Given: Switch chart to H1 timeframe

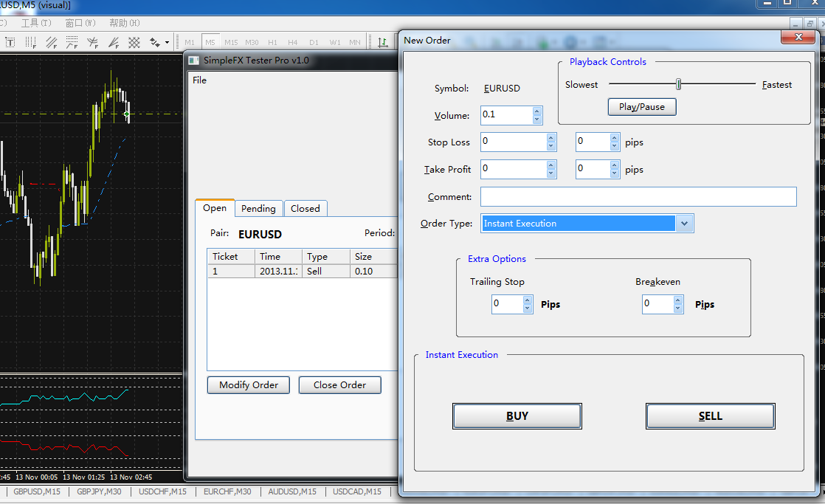Looking at the screenshot, I should pos(272,43).
